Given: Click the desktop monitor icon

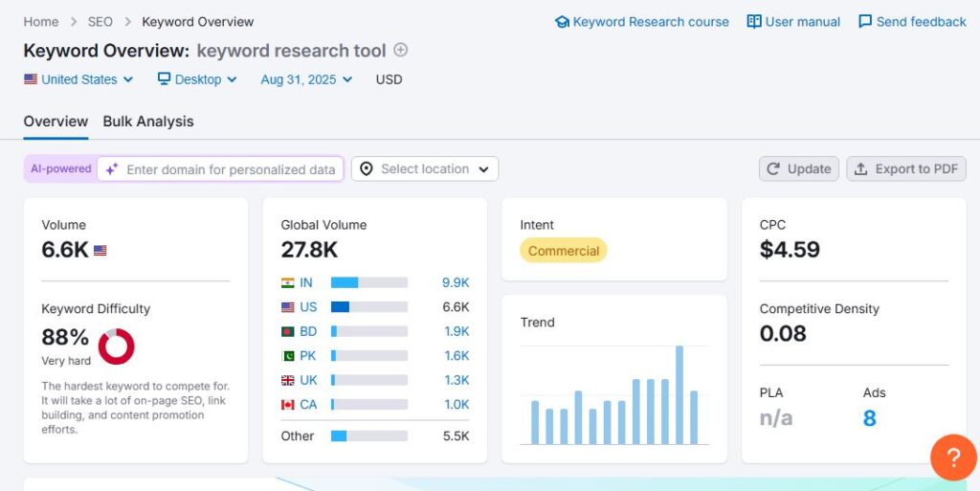Looking at the screenshot, I should pos(164,78).
